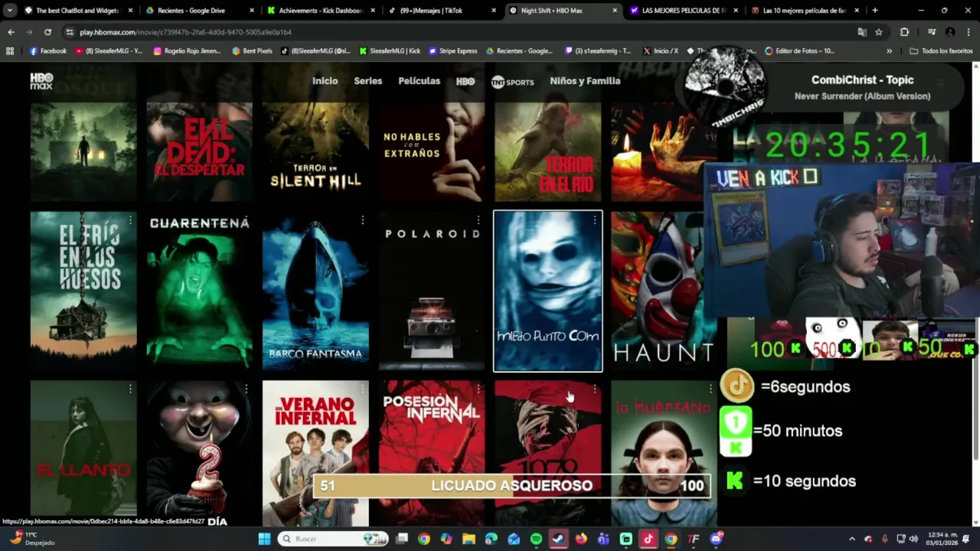The height and width of the screenshot is (551, 980).
Task: Open Microsoft Teams from the taskbar
Action: [x=603, y=539]
